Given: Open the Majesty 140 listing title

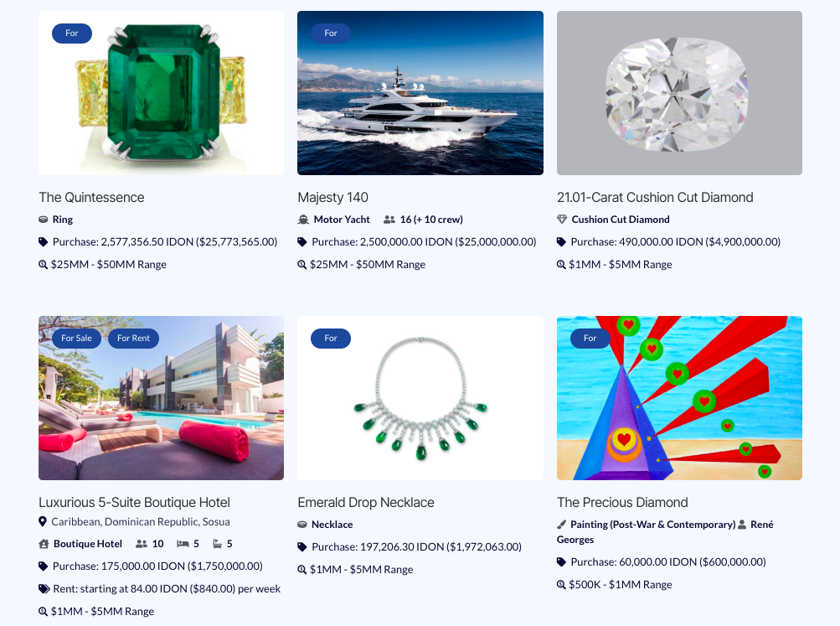Looking at the screenshot, I should pyautogui.click(x=332, y=197).
